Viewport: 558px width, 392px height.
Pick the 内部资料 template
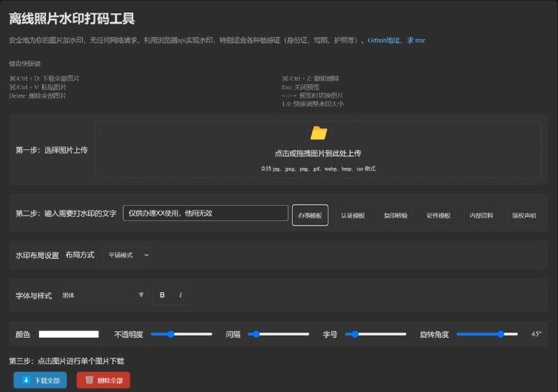[x=481, y=215]
